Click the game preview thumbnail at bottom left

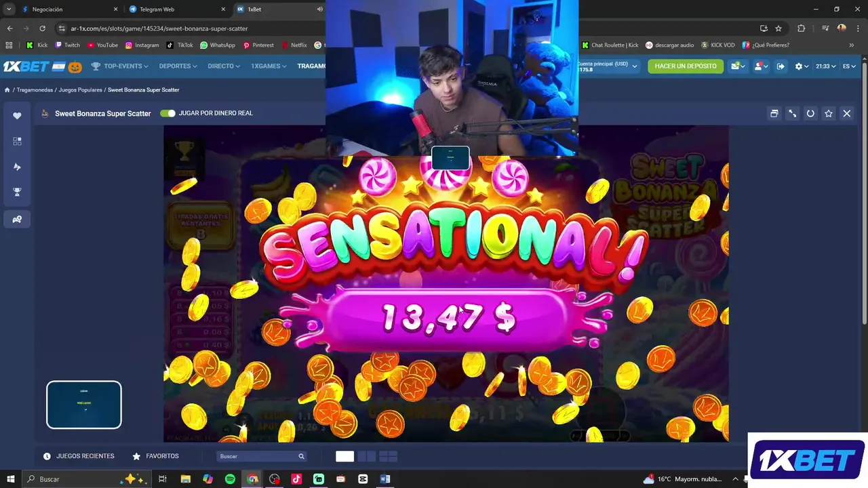[84, 405]
